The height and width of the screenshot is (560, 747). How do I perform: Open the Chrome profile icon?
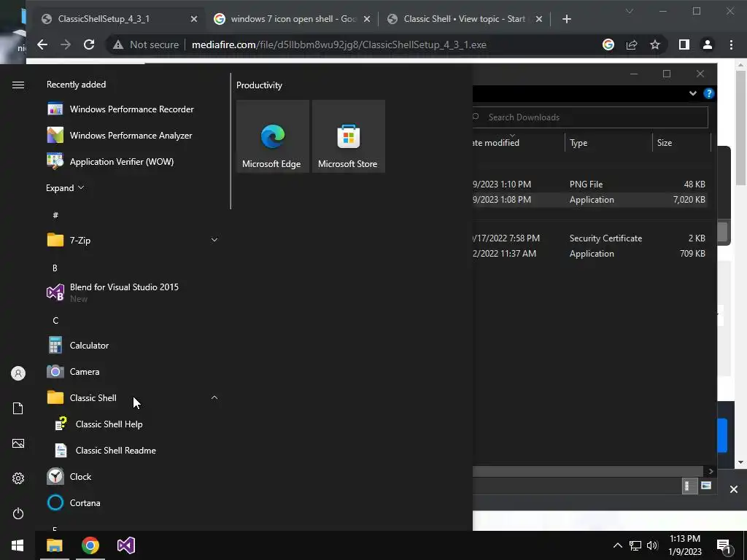pos(708,44)
